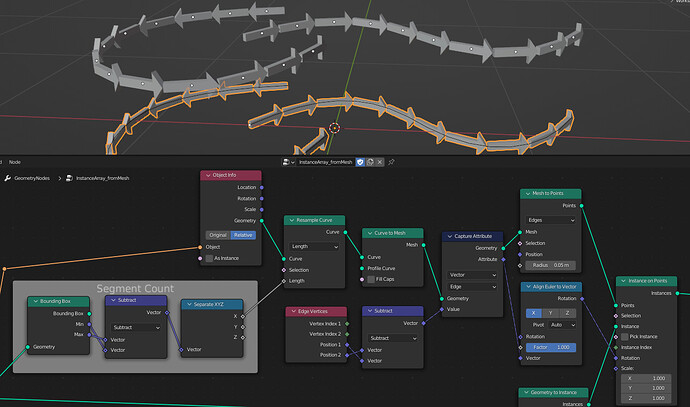Select Relative transform space in Object Info
This screenshot has width=690, height=407.
(243, 235)
